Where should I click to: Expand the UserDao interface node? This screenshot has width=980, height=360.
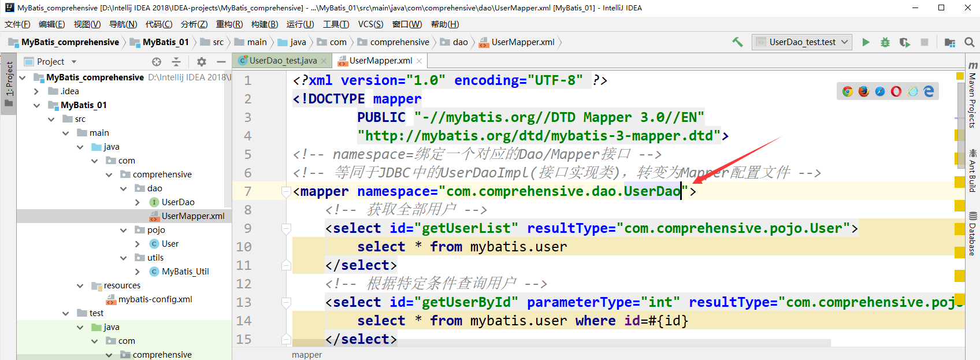138,202
